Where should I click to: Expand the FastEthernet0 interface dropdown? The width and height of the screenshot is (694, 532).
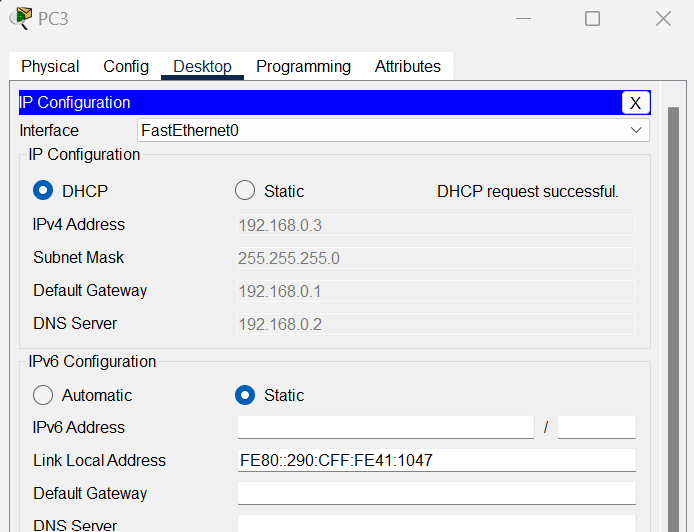pos(393,130)
